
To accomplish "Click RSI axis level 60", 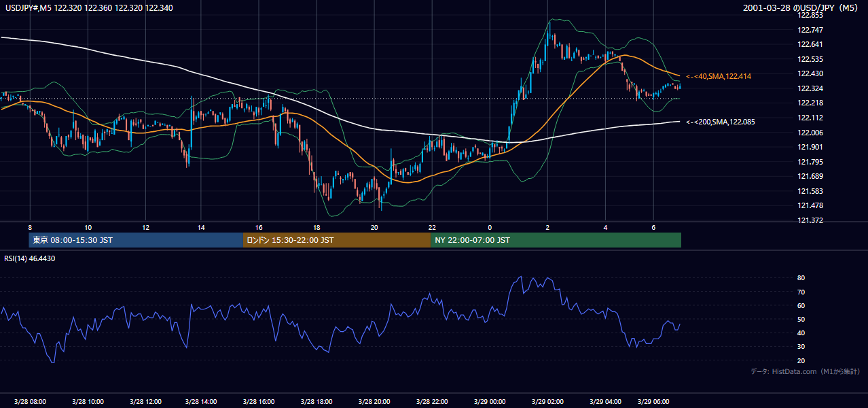I will coord(801,305).
